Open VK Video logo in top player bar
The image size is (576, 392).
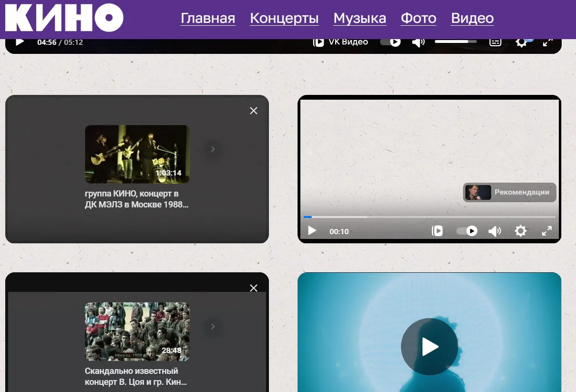click(x=340, y=42)
